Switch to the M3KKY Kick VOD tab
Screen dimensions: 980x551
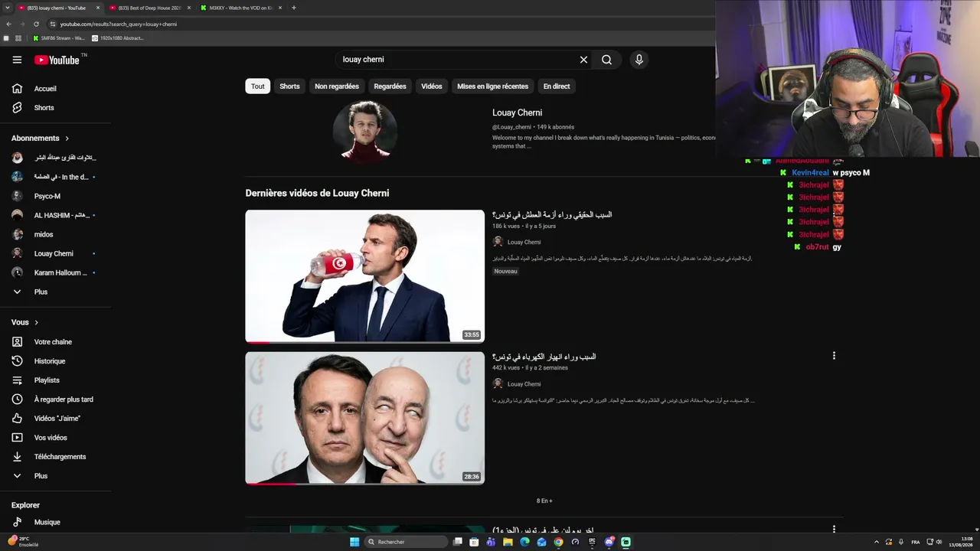[x=240, y=8]
